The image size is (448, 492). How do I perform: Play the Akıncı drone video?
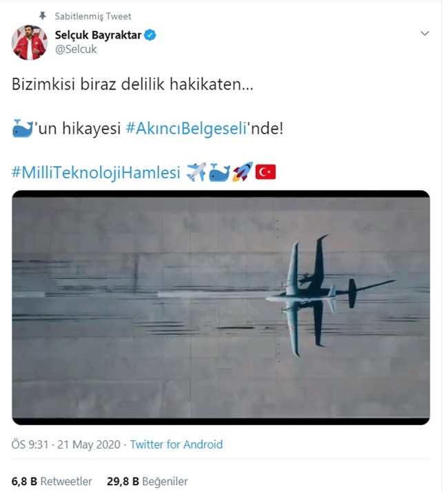click(221, 307)
